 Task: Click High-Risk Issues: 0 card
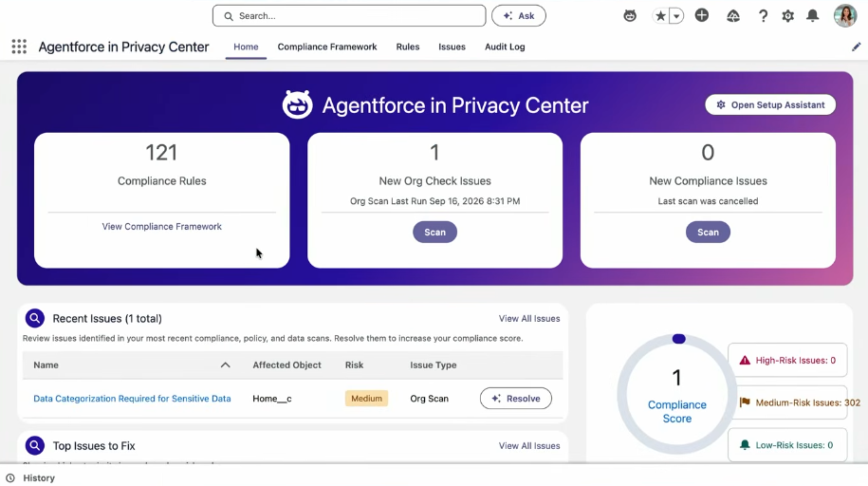coord(787,360)
